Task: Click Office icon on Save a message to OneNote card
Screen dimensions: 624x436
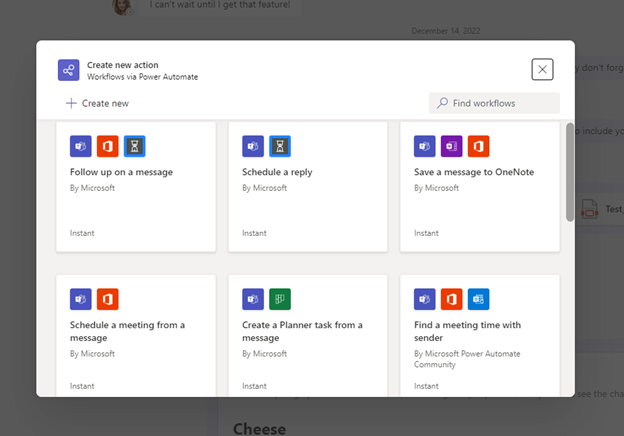Action: click(478, 146)
